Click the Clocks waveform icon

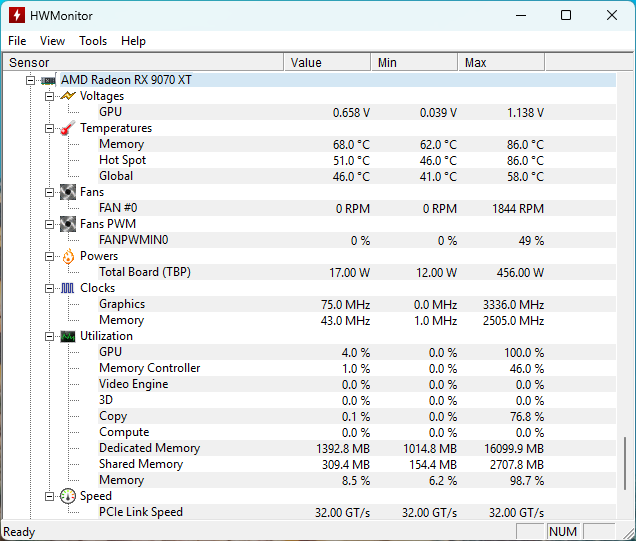tap(68, 288)
